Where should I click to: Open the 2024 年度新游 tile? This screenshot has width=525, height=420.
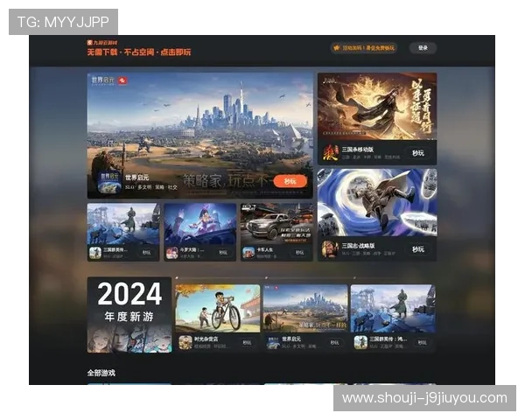pyautogui.click(x=129, y=314)
